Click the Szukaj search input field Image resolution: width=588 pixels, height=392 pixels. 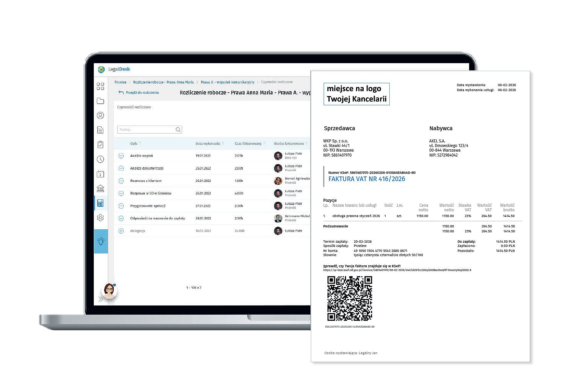click(x=146, y=130)
